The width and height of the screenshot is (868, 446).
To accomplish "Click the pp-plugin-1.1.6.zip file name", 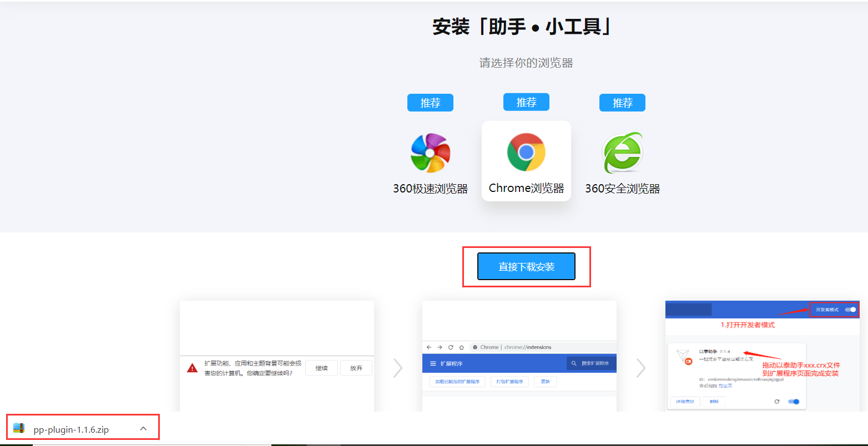I will 71,429.
